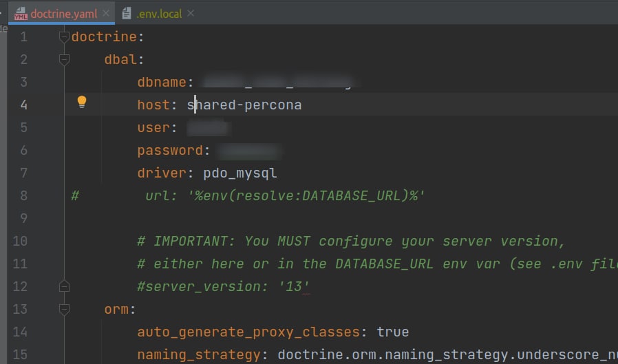
Task: Close the .env.local tab
Action: click(191, 13)
